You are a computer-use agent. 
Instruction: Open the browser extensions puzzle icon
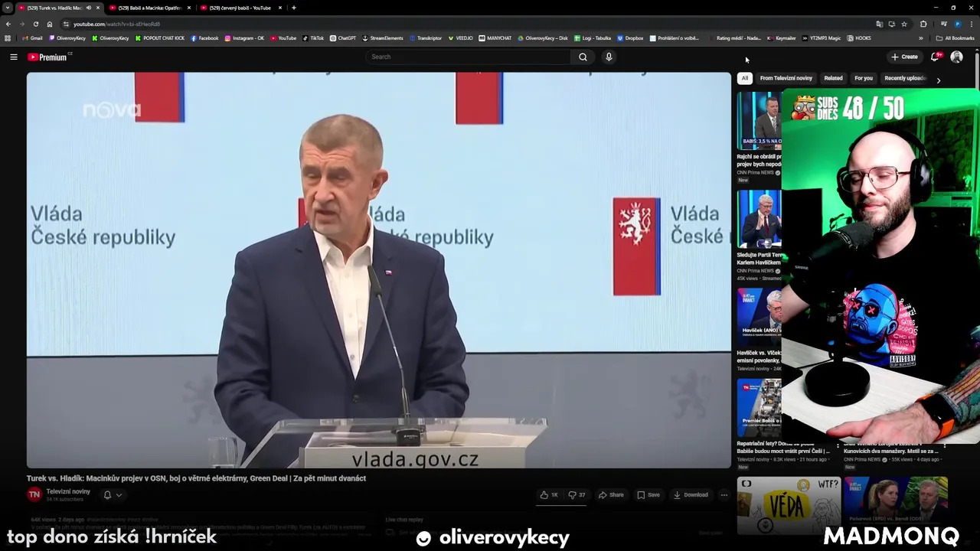923,24
